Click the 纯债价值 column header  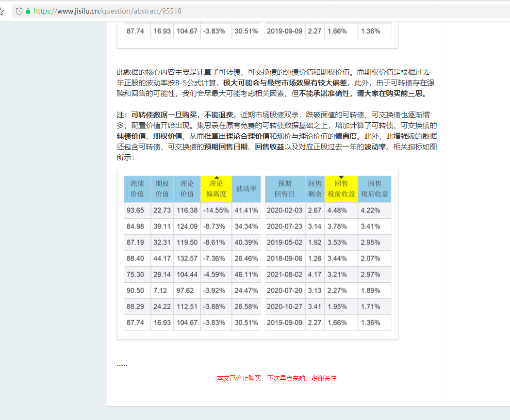pos(137,189)
